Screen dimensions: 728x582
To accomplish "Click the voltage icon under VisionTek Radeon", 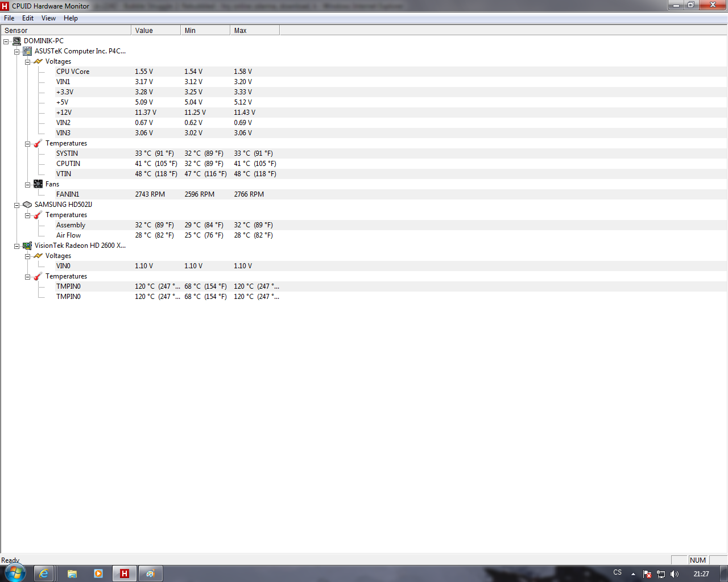I will 38,256.
